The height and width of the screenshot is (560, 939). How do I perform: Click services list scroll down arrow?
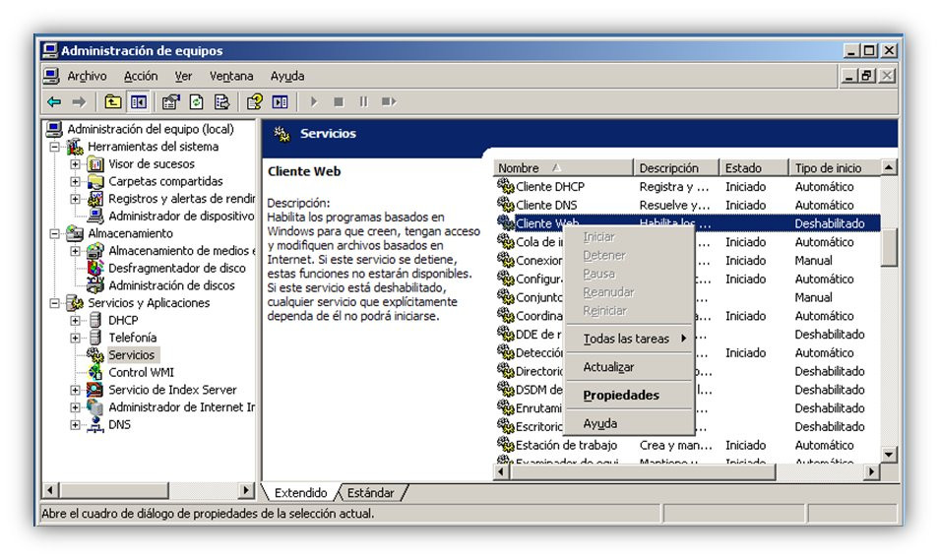pos(890,455)
